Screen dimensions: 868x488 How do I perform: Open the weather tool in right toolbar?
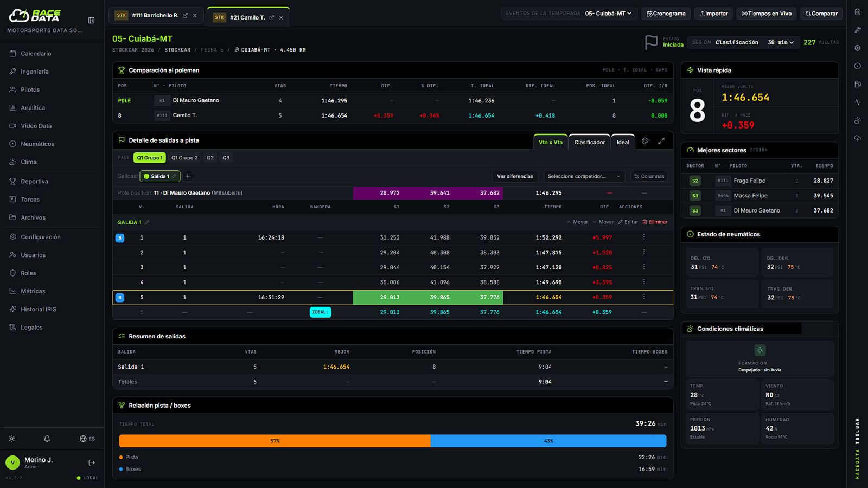tap(858, 120)
